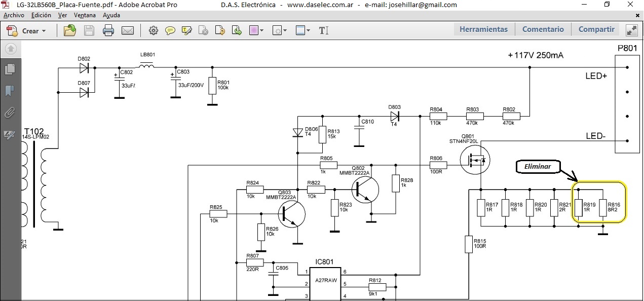This screenshot has width=644, height=301.
Task: Click the purple hatched square icon
Action: [254, 30]
